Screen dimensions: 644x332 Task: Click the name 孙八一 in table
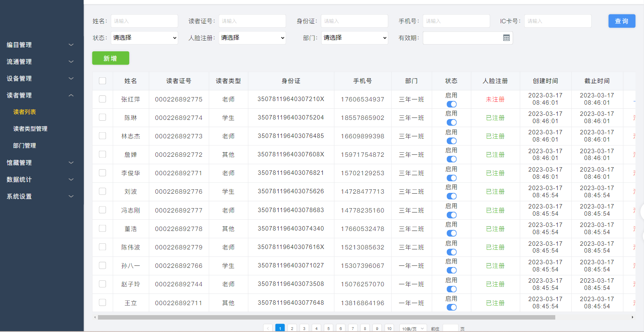130,266
